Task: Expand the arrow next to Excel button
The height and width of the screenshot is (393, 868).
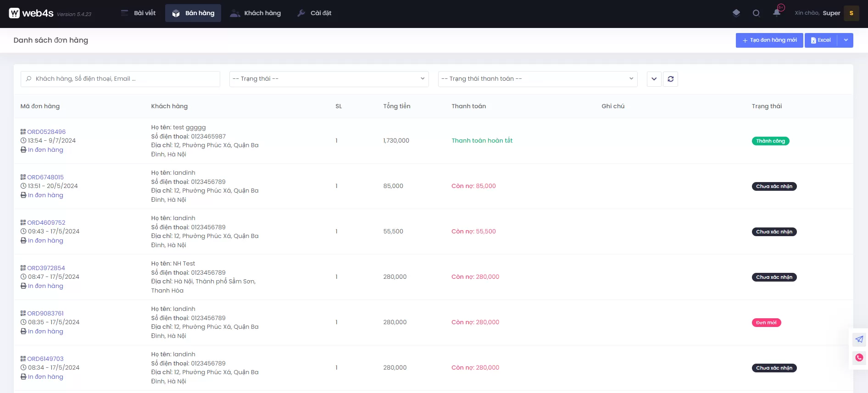Action: coord(846,40)
